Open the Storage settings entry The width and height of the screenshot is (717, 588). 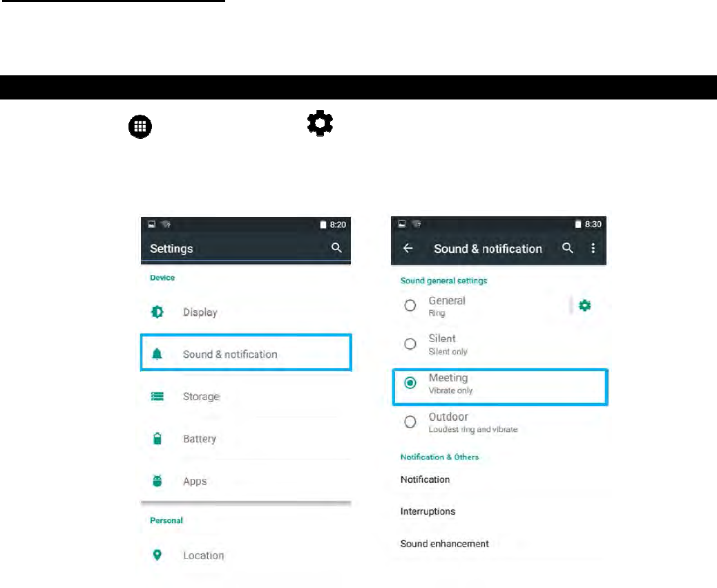[x=246, y=397]
